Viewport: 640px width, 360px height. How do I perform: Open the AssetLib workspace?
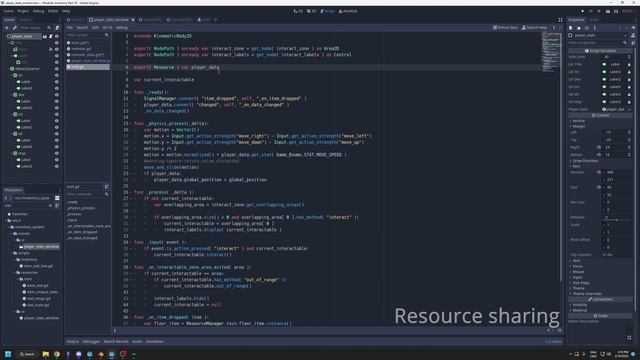(x=348, y=11)
